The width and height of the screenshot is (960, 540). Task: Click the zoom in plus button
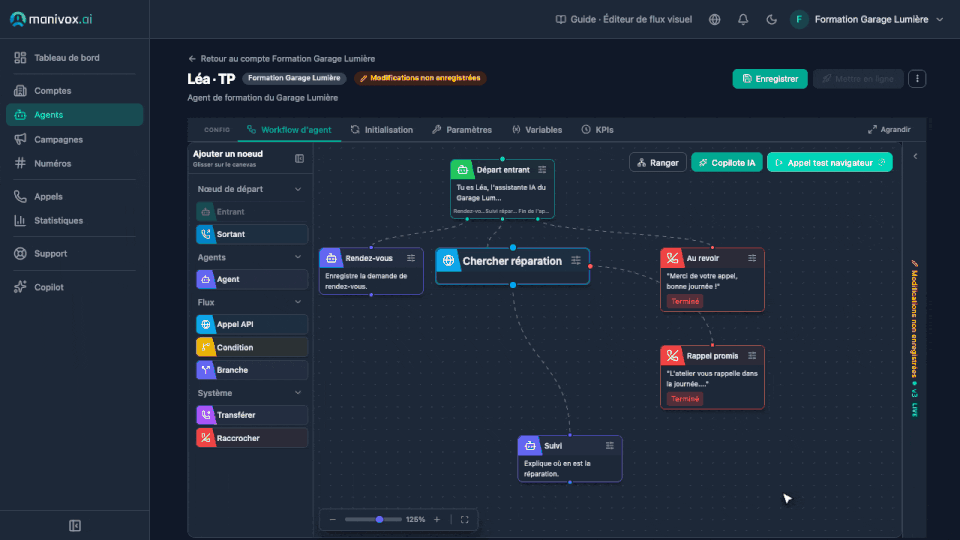coord(437,519)
